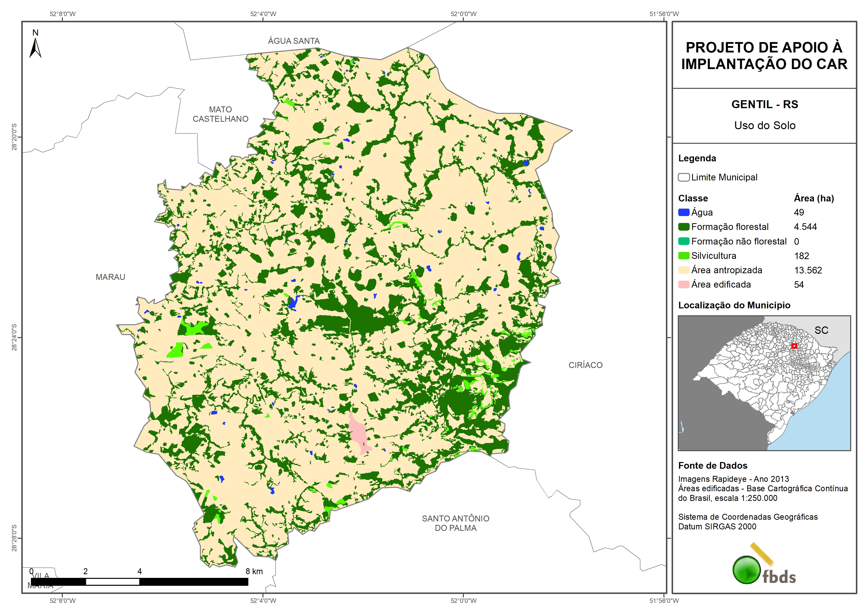Click the Área antropizada beige swatch

click(683, 270)
